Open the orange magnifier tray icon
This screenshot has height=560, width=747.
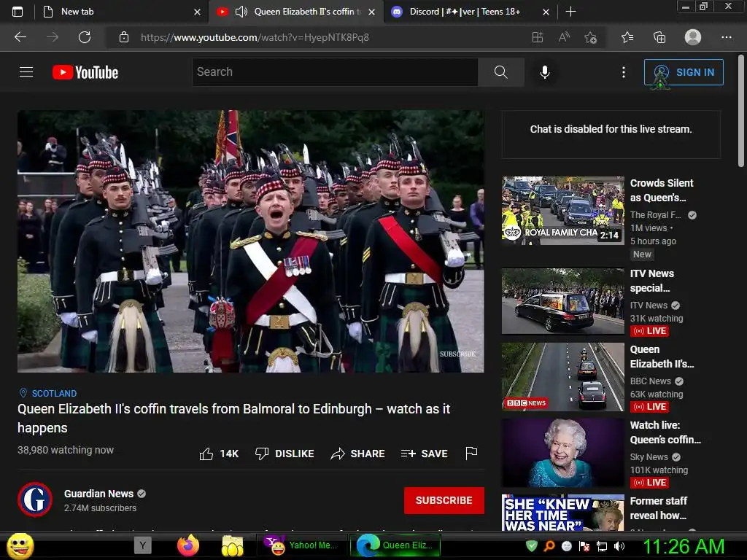pyautogui.click(x=549, y=545)
